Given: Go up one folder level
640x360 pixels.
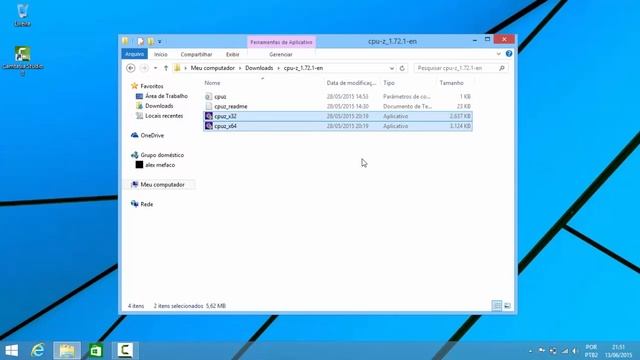Looking at the screenshot, I should [166, 68].
